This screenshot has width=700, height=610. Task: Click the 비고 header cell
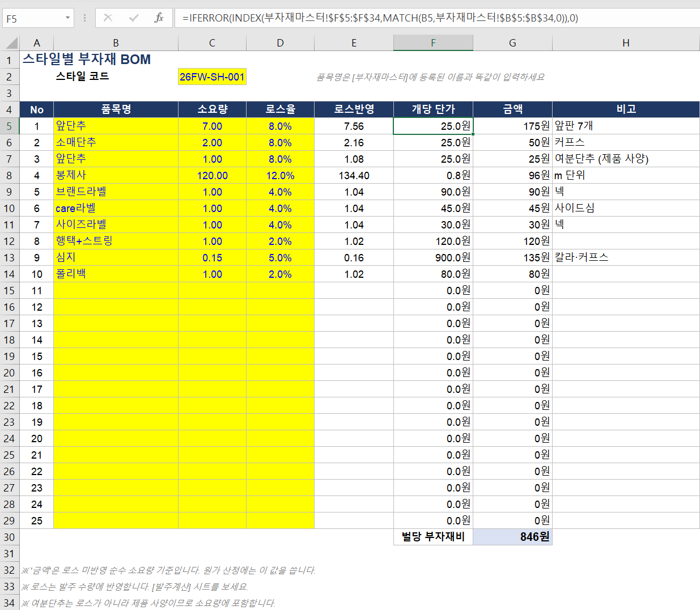click(x=626, y=109)
